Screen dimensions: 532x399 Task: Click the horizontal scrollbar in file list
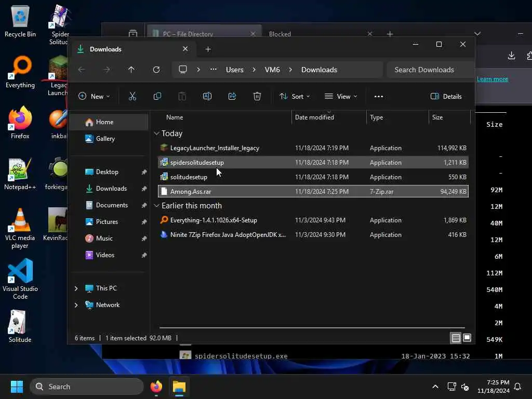[x=312, y=328]
